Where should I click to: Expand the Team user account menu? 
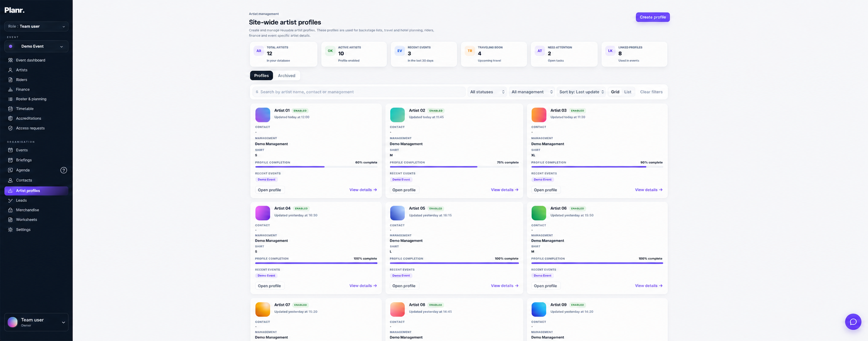[36, 322]
